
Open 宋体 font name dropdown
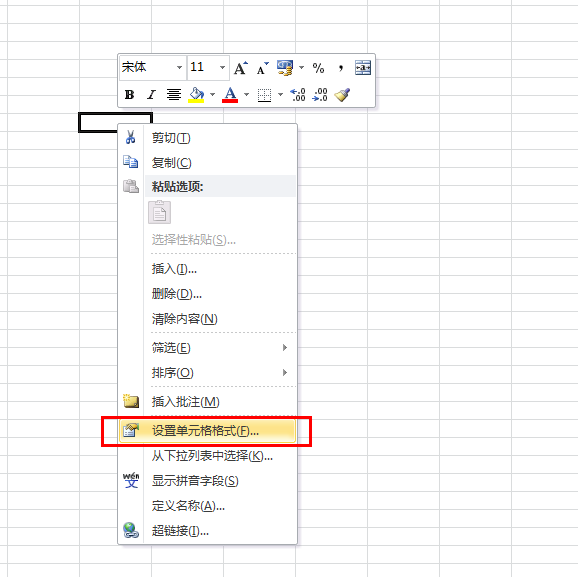pos(180,67)
